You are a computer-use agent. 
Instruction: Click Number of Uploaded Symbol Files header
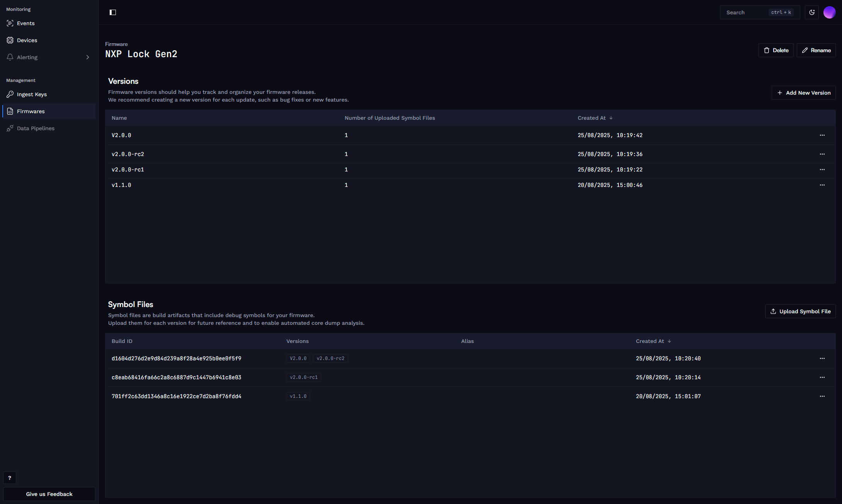(390, 118)
